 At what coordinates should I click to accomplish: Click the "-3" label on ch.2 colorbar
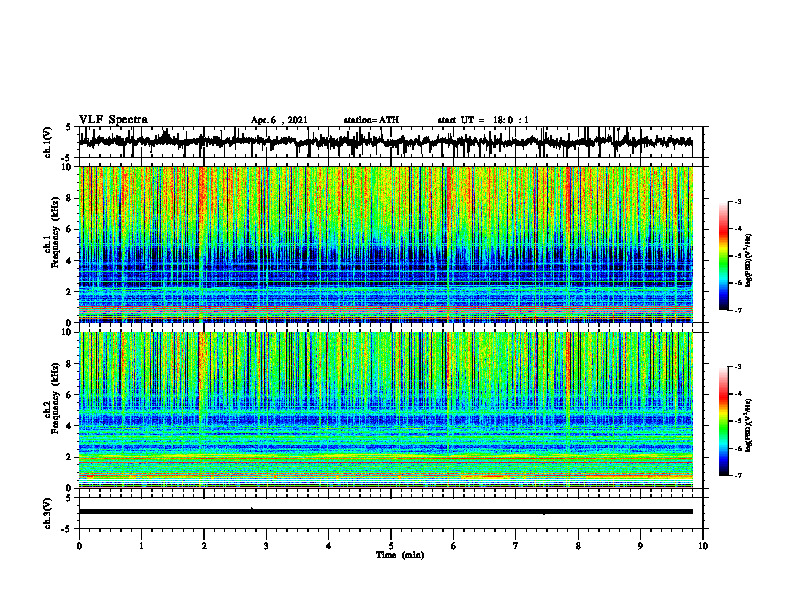(738, 367)
